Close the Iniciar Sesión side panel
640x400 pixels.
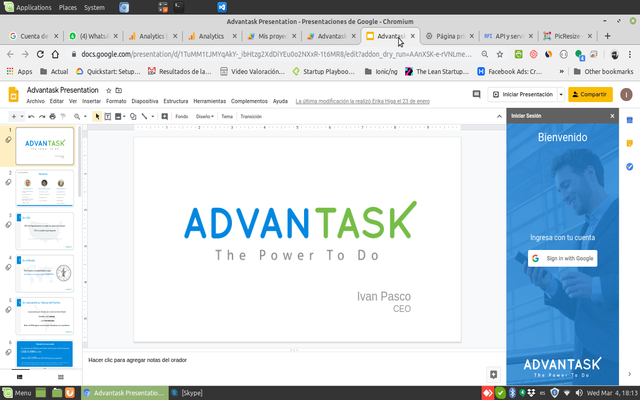tap(612, 116)
